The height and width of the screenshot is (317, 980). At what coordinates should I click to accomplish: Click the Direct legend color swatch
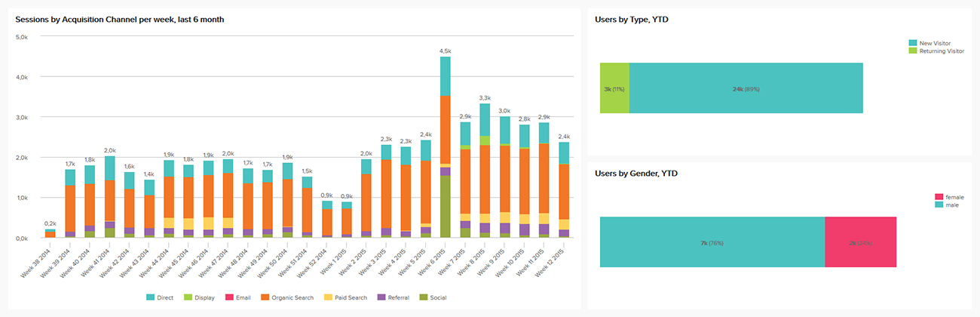[151, 297]
